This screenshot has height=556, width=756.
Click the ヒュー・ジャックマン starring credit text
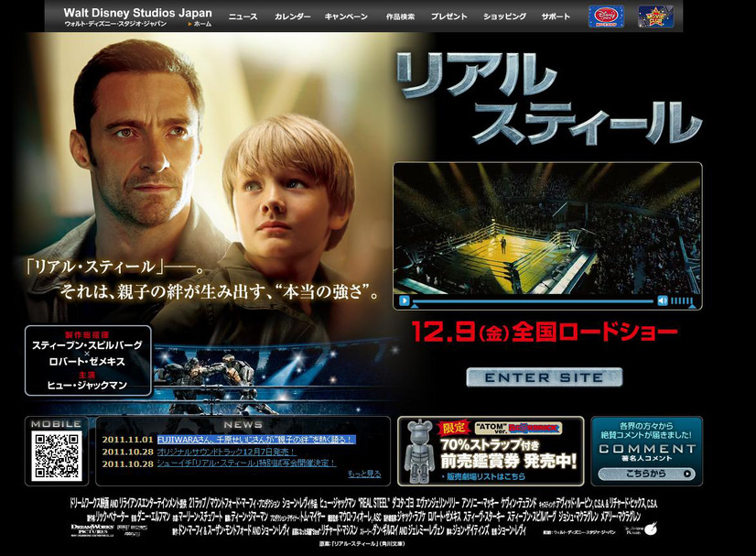pyautogui.click(x=87, y=385)
